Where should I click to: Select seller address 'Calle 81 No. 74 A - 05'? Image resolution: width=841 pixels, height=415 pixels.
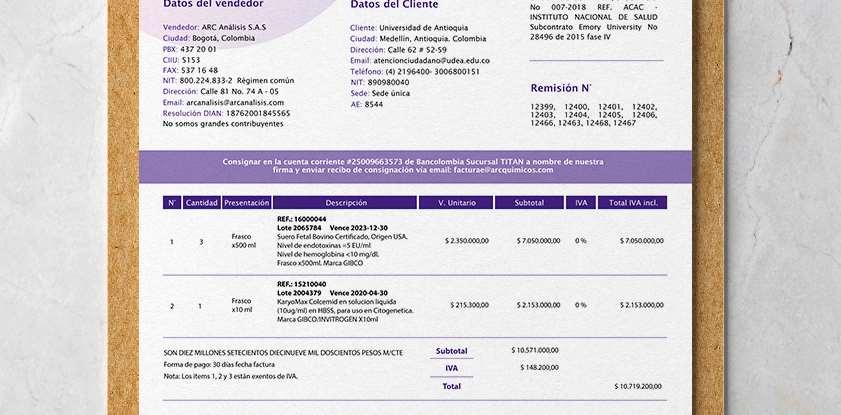pyautogui.click(x=240, y=92)
